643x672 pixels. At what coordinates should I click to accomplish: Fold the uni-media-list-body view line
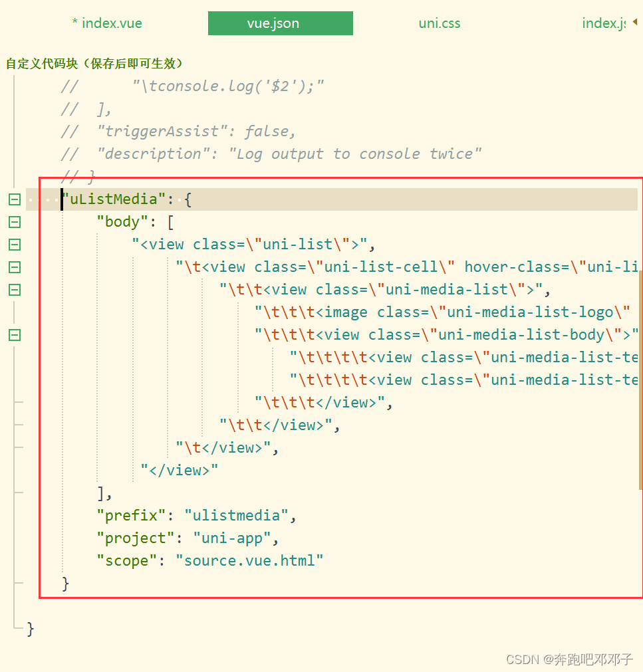15,335
